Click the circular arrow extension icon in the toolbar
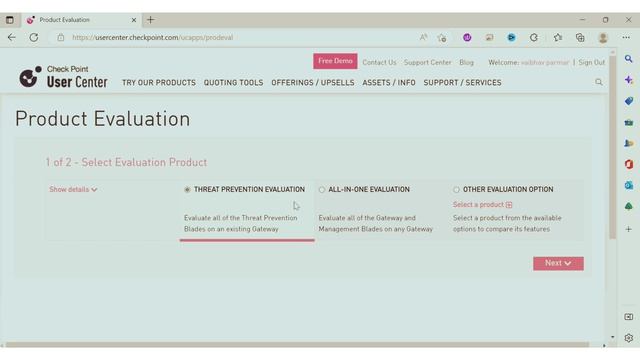 coord(533,38)
